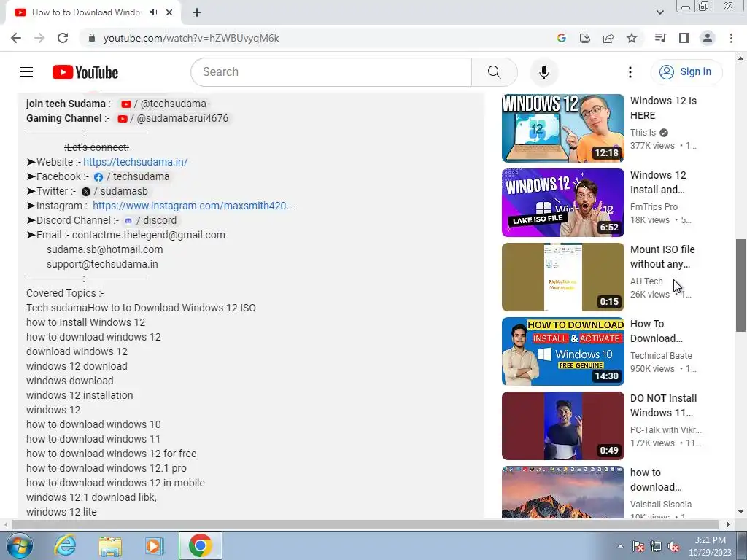The width and height of the screenshot is (747, 560).
Task: Click the Sign in button
Action: coord(686,72)
